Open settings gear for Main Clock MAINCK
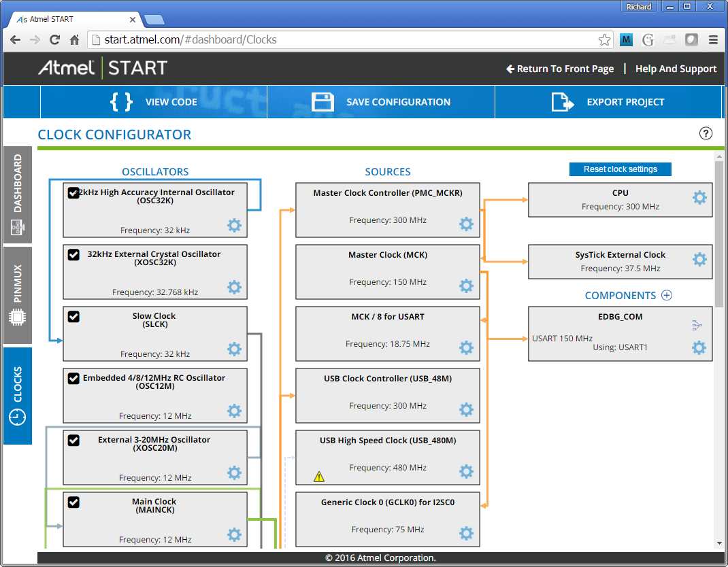728x567 pixels. pyautogui.click(x=235, y=534)
